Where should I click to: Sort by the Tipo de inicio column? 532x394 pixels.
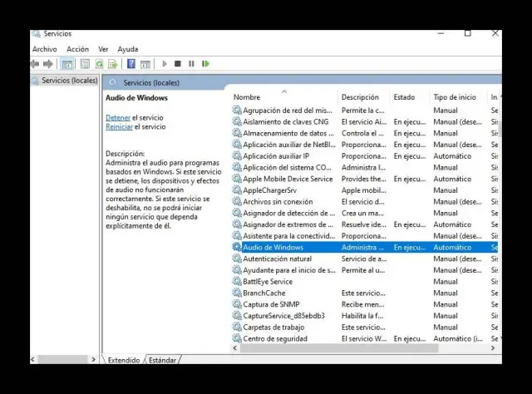coord(455,97)
